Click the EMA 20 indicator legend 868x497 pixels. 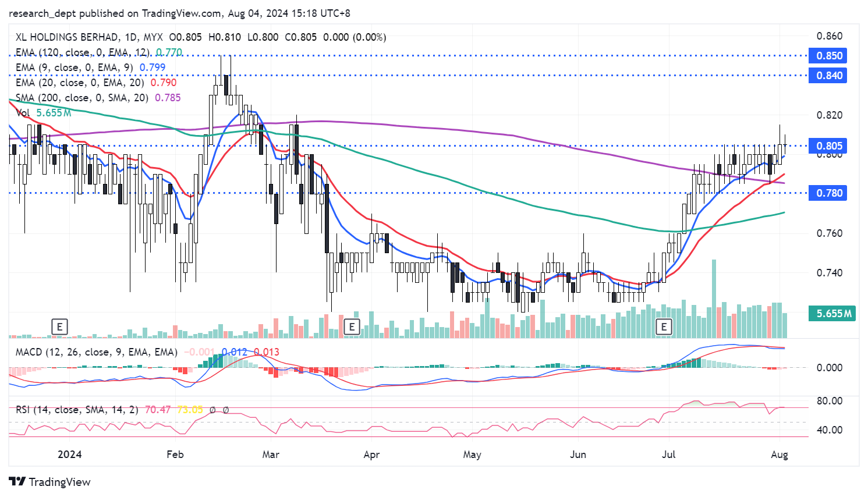79,83
